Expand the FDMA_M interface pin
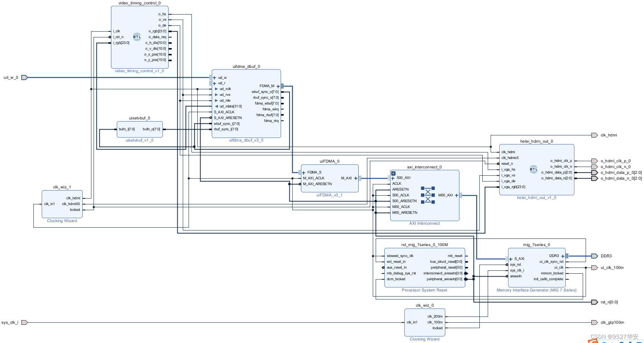Viewport: 644px width, 343px height. (278, 86)
